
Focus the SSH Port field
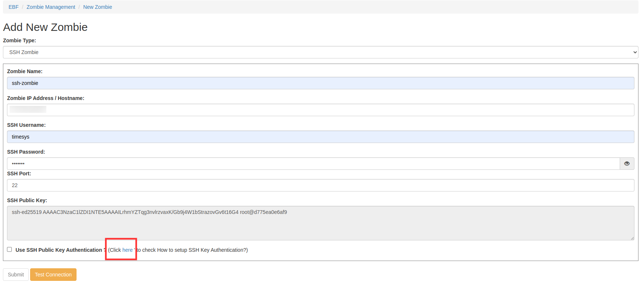(320, 185)
